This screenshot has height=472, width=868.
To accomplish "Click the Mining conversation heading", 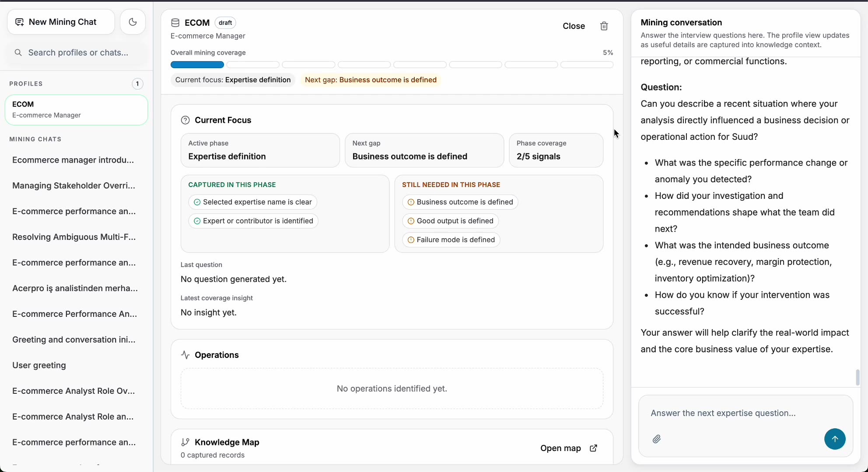I will pyautogui.click(x=681, y=23).
